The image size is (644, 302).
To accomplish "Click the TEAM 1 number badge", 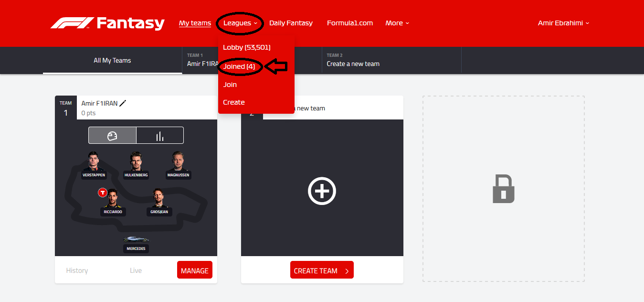I will tap(66, 108).
